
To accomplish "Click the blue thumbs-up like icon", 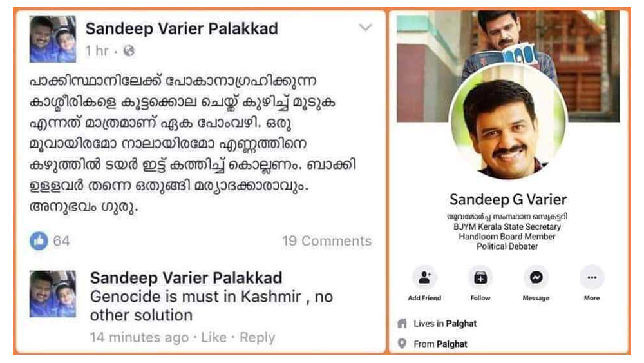I will (x=39, y=241).
